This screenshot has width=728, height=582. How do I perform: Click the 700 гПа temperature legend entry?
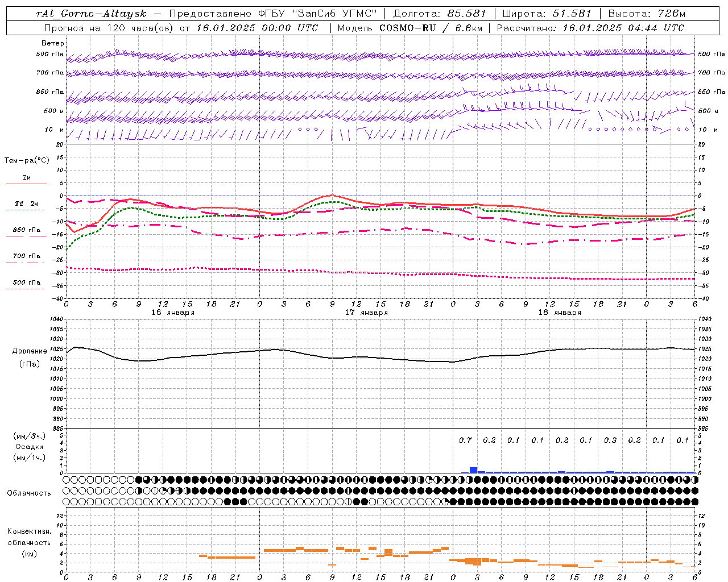tap(26, 259)
